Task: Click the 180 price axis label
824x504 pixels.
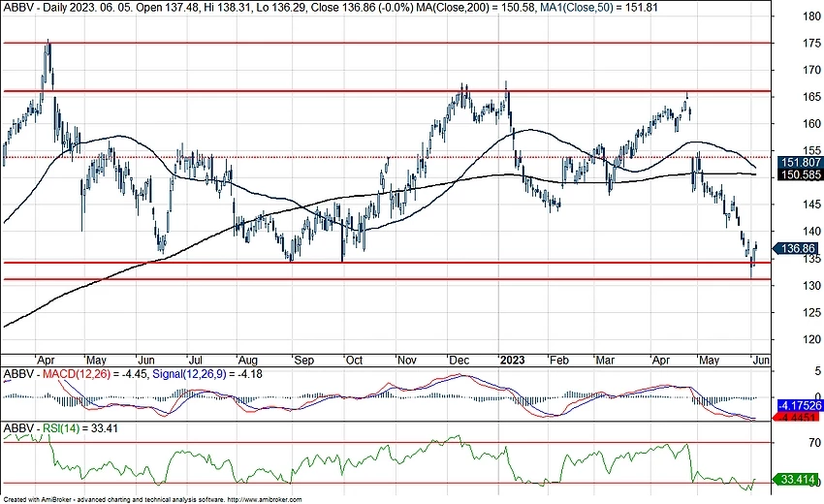Action: coord(811,16)
